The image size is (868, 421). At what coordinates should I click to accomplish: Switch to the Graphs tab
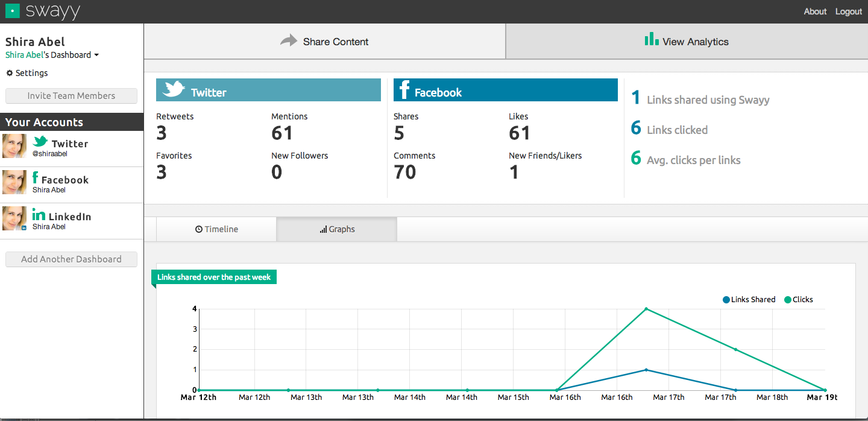336,229
